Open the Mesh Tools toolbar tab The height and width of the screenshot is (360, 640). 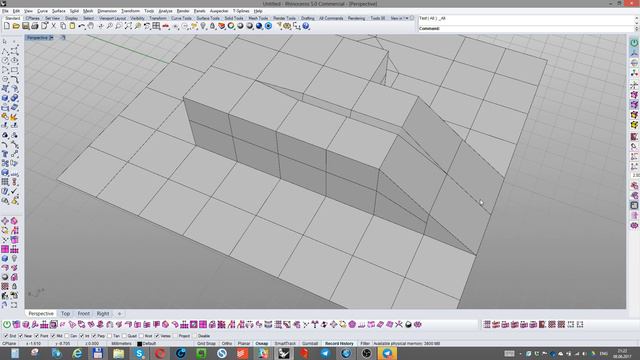(258, 18)
